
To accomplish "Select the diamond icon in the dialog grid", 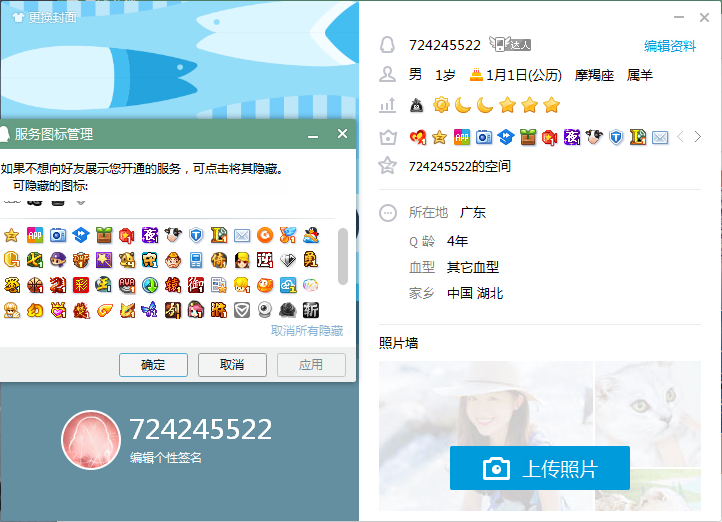I will coord(288,260).
